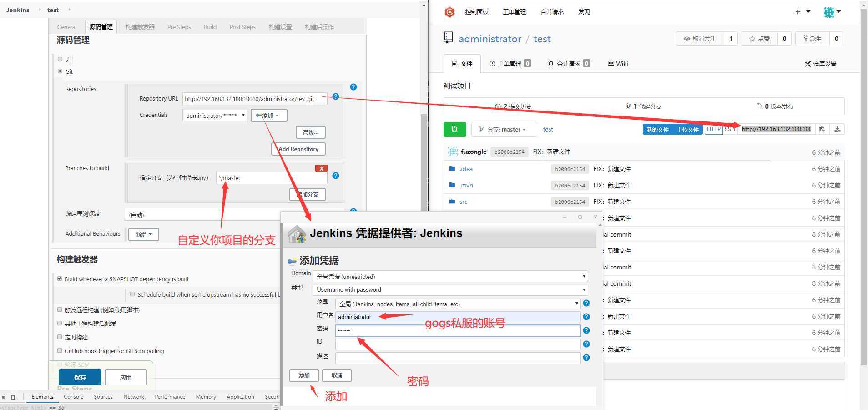Click the credentials ID input field
The image size is (868, 410).
point(458,344)
